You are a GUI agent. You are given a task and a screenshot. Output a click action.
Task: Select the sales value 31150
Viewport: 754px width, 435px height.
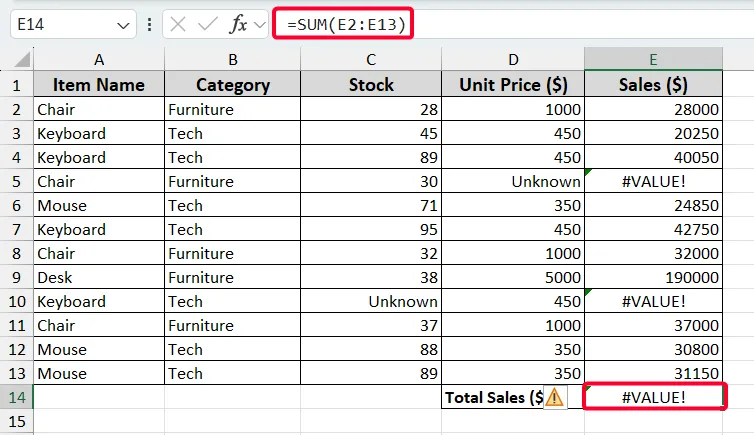coord(653,373)
